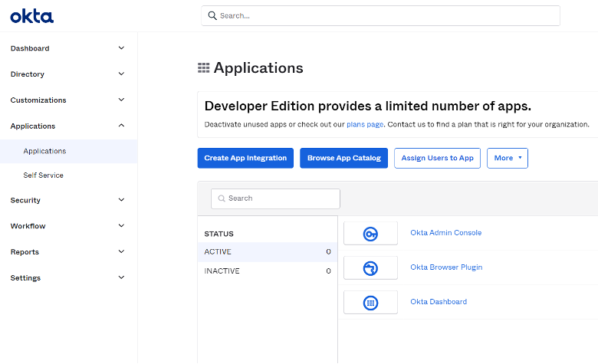Click Assign Users to App button

click(x=438, y=158)
